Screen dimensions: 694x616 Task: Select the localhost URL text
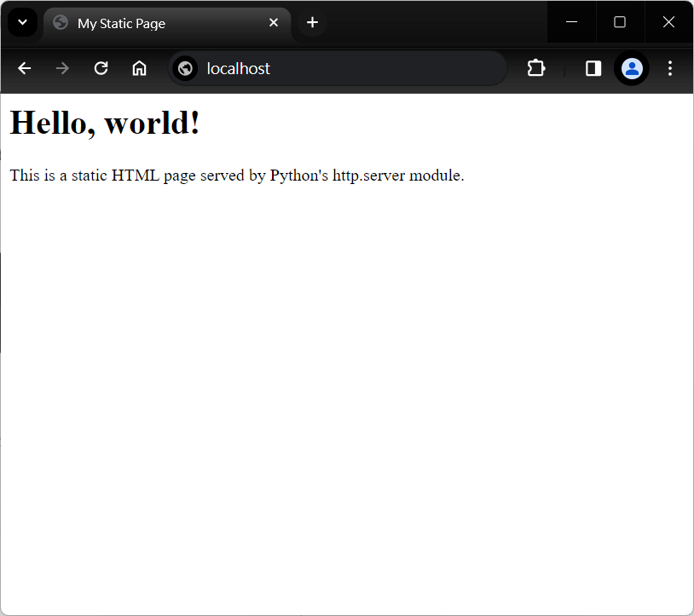point(238,68)
